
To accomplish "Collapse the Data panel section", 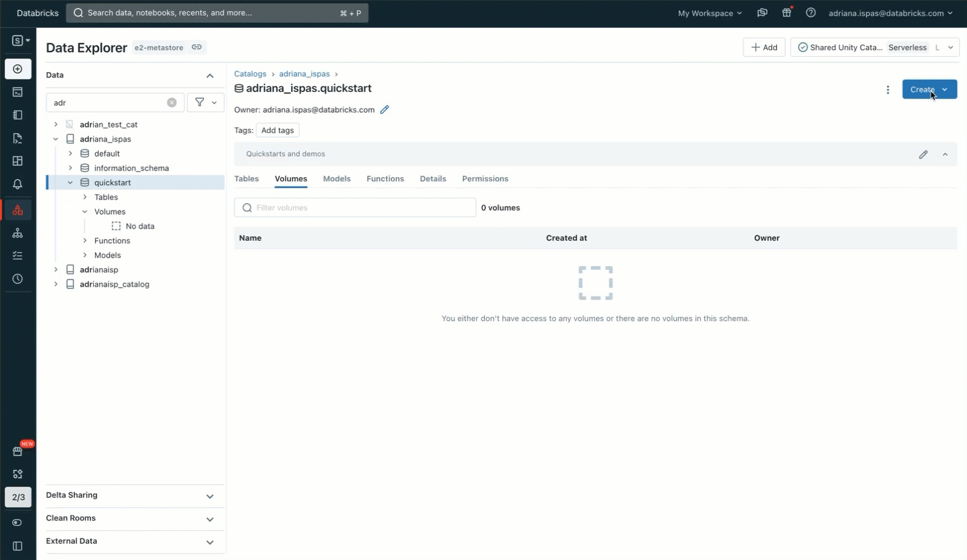I will [210, 76].
